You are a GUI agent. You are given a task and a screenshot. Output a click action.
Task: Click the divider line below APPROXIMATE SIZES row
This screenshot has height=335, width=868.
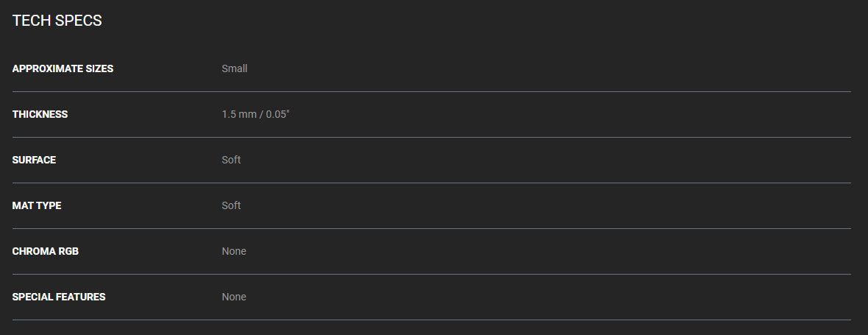[x=431, y=91]
